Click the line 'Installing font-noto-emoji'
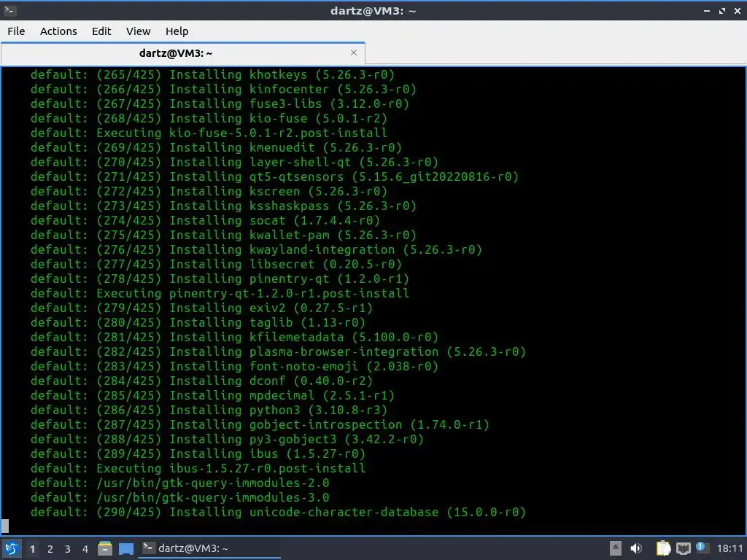 [234, 366]
